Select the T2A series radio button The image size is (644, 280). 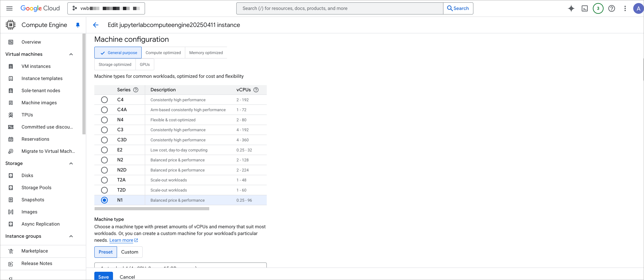tap(104, 180)
